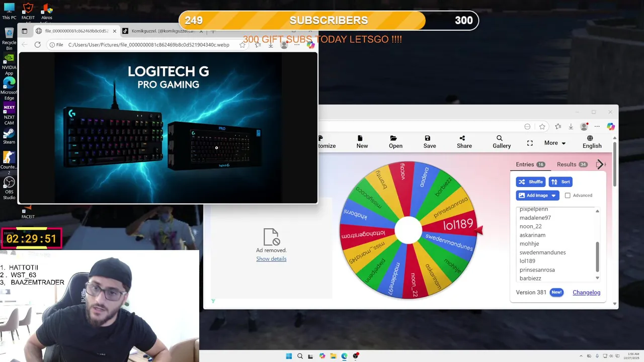This screenshot has height=362, width=644.
Task: Select entry askarinam in entries list
Action: click(x=532, y=235)
